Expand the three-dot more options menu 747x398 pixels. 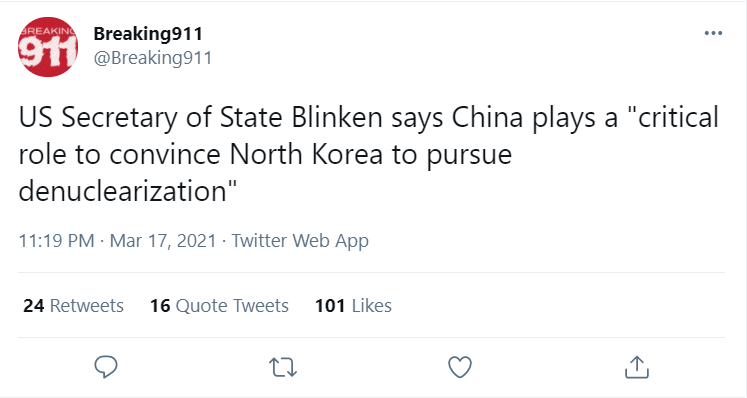pyautogui.click(x=713, y=33)
